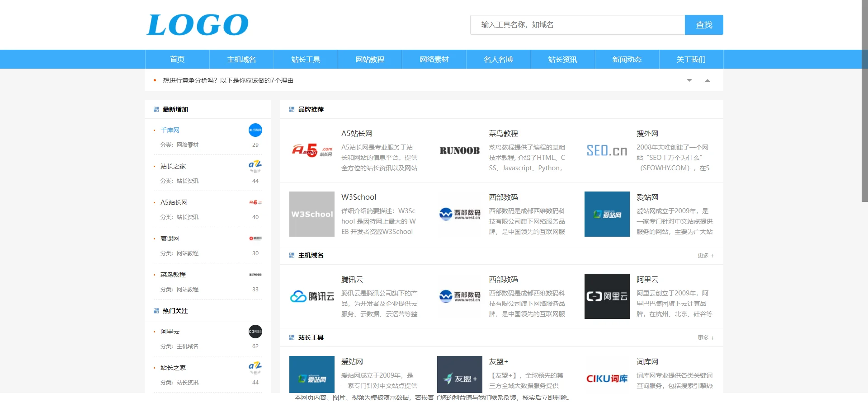Focus the 输入工具名称 search field
This screenshot has height=402, width=868.
tap(577, 25)
